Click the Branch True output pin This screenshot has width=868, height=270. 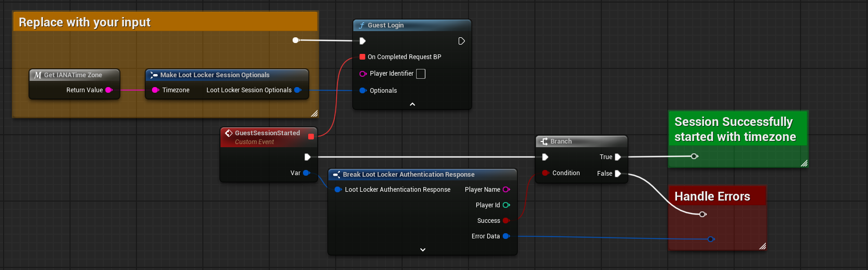[x=617, y=157]
